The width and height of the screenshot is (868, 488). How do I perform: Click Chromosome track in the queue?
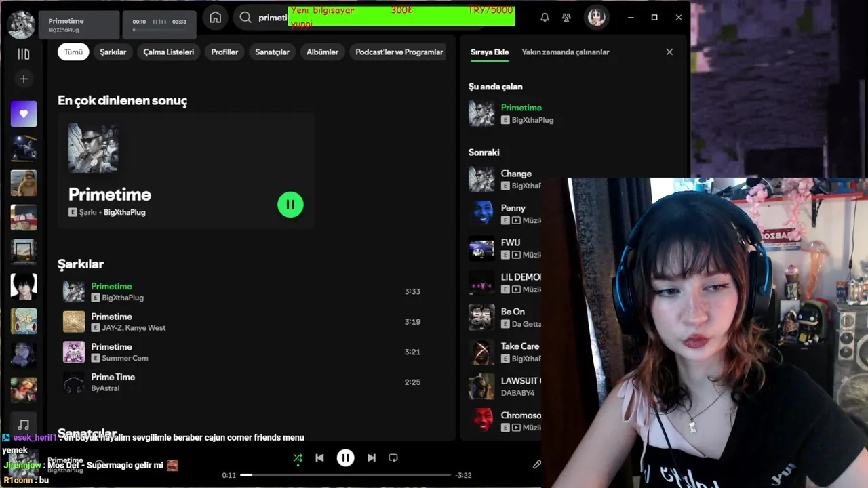pyautogui.click(x=521, y=415)
